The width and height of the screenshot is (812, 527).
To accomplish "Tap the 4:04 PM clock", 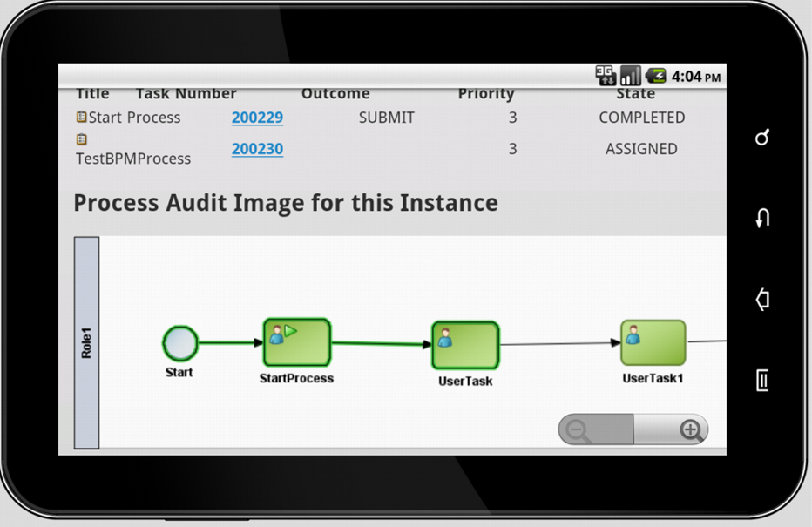I will (x=696, y=77).
